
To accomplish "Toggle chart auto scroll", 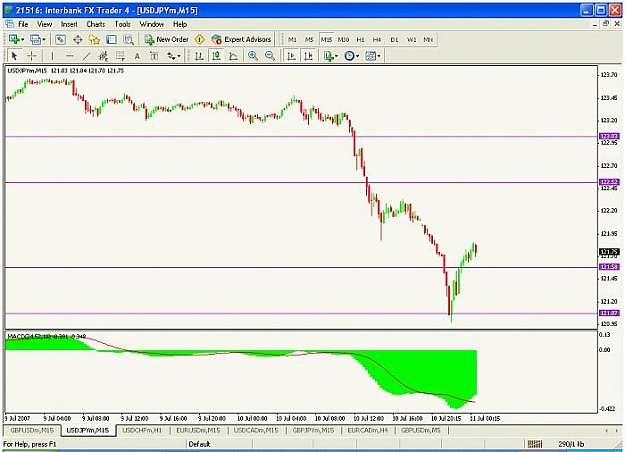I will coord(291,56).
